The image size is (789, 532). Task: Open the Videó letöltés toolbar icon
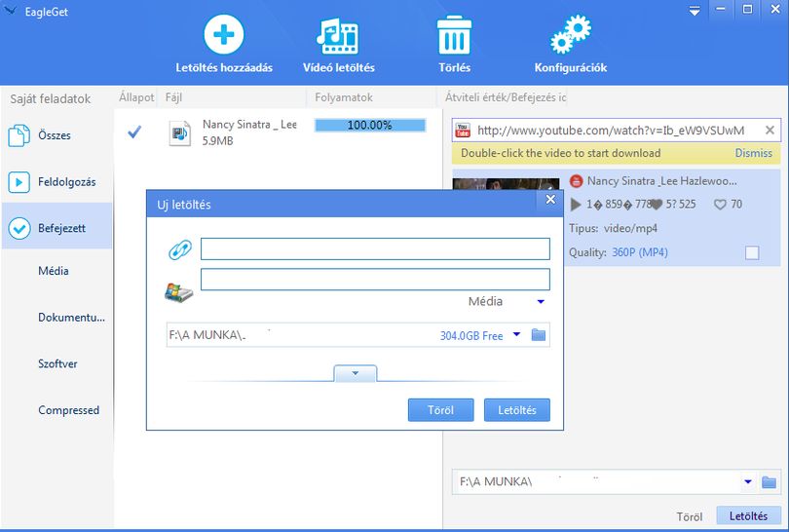click(x=338, y=36)
